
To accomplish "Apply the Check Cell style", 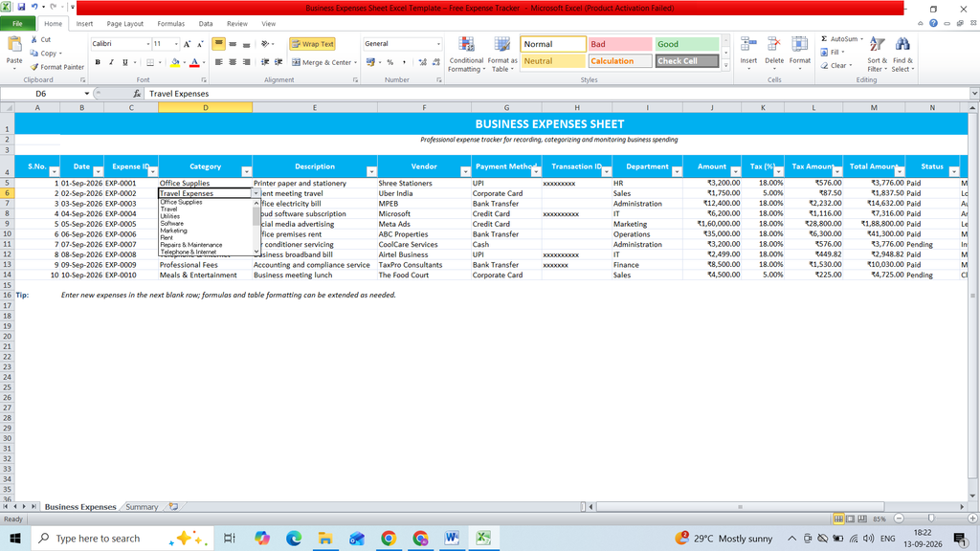I will click(x=687, y=61).
